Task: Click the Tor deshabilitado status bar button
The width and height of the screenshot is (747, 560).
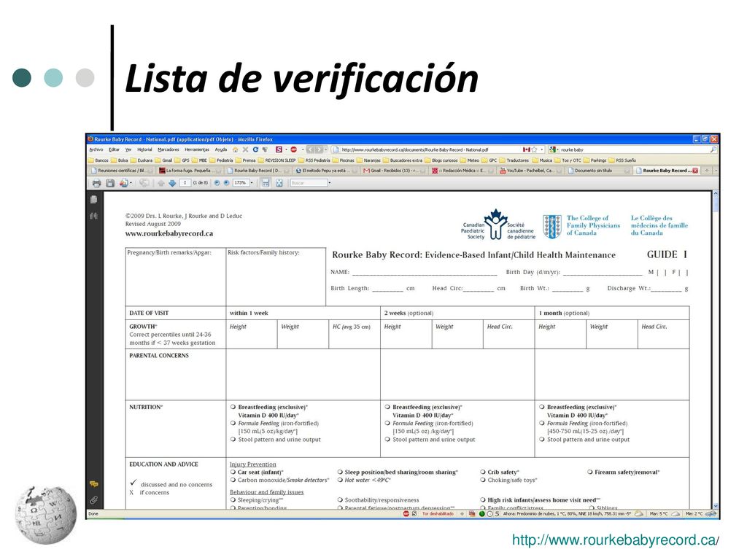Action: click(x=438, y=514)
